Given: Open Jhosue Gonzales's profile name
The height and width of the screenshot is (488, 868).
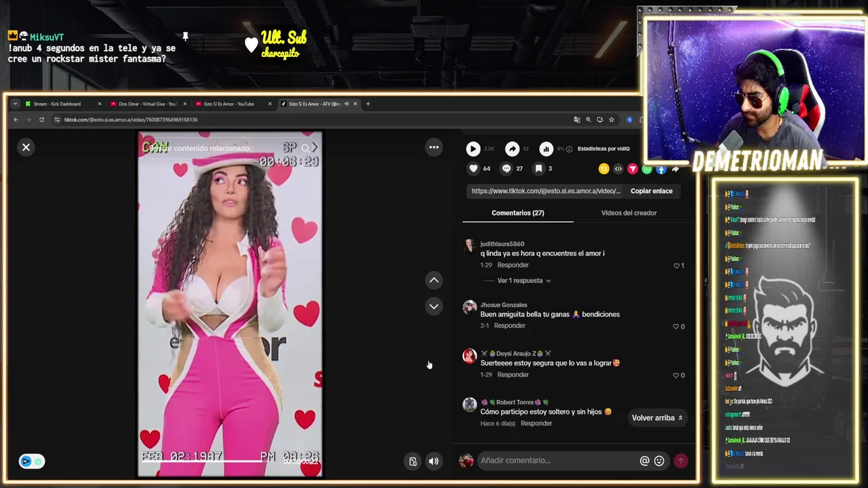Looking at the screenshot, I should pos(503,305).
